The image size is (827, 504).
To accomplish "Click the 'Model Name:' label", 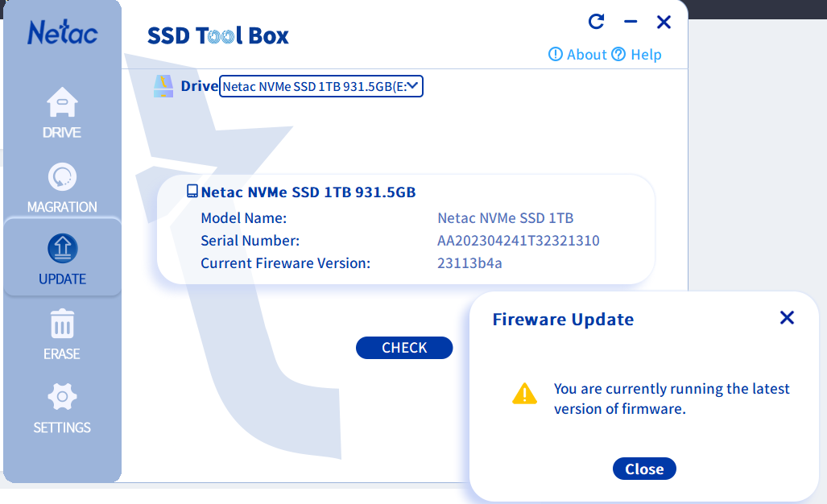I will click(x=244, y=217).
